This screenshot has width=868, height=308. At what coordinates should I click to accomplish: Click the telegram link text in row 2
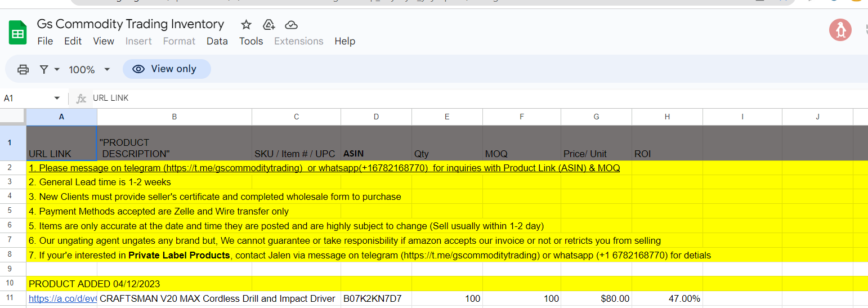pyautogui.click(x=234, y=168)
